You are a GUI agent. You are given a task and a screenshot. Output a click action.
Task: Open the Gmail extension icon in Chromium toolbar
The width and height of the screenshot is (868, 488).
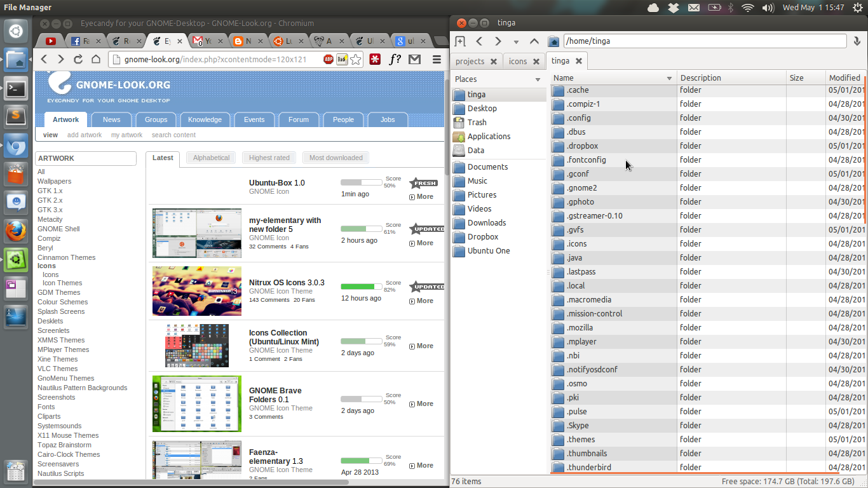[415, 60]
